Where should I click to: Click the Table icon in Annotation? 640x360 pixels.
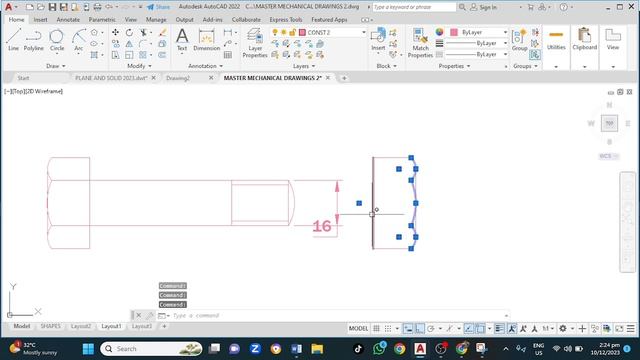click(x=228, y=55)
